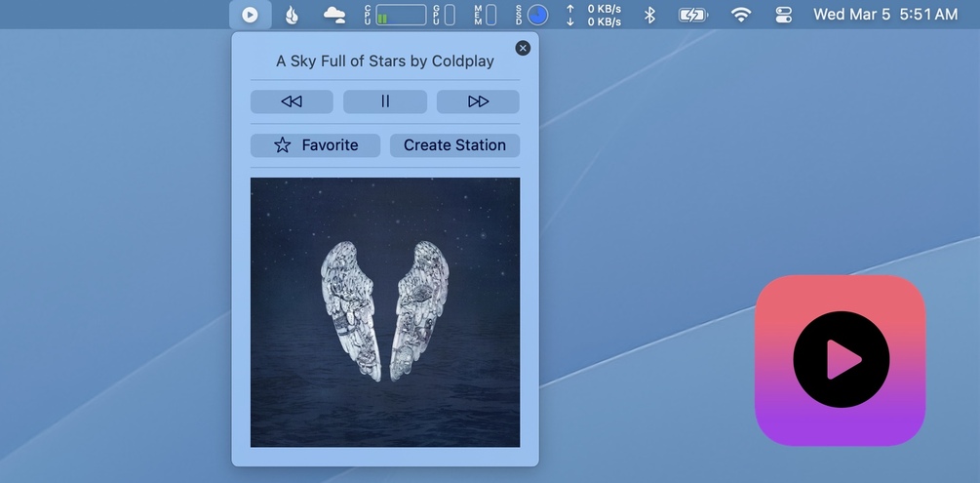This screenshot has height=483, width=980.
Task: Click the Ghost Stories album artwork
Action: coord(385,312)
